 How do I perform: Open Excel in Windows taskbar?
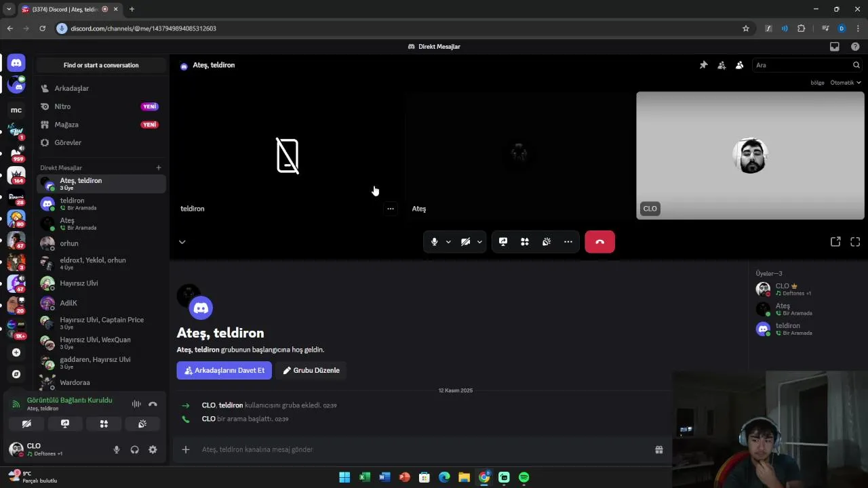(x=364, y=477)
